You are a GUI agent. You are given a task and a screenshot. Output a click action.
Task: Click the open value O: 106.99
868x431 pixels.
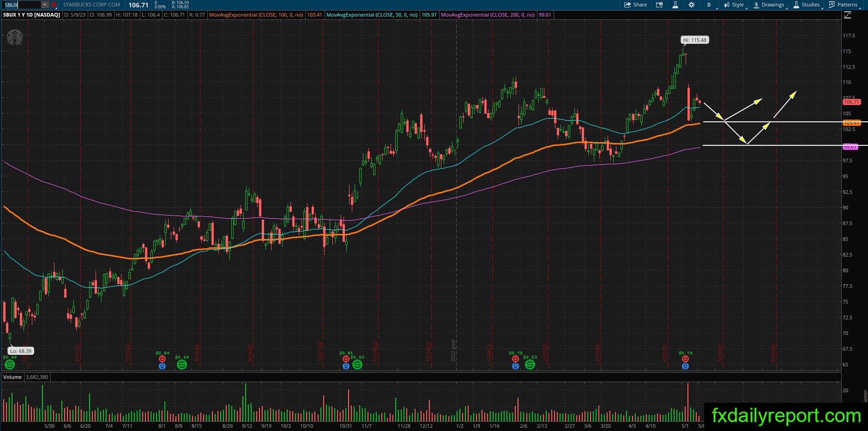click(x=101, y=15)
